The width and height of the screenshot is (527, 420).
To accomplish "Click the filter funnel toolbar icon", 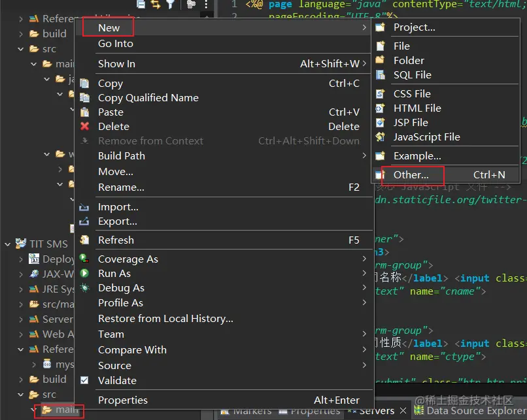I will pyautogui.click(x=171, y=4).
